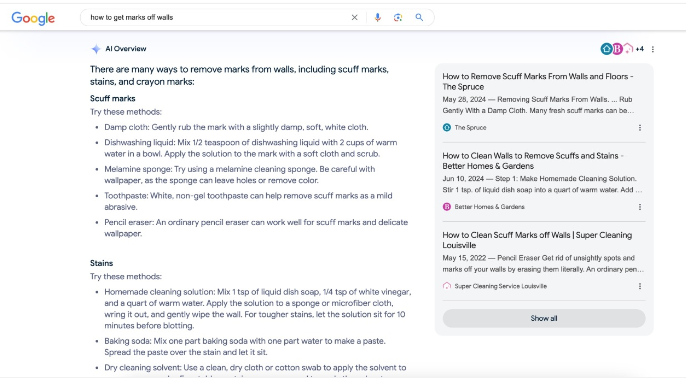Click the 'Homemade cleaning solution' bullet text

point(258,309)
